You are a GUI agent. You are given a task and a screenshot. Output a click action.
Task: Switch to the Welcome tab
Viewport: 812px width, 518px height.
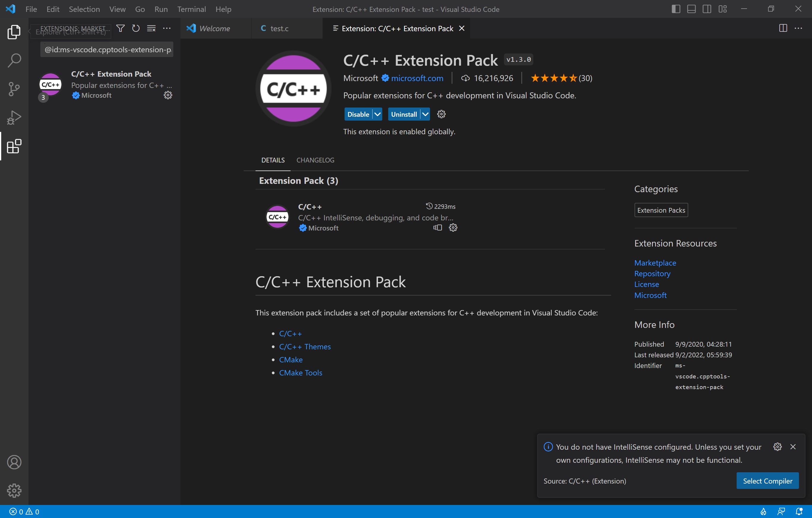pos(216,28)
